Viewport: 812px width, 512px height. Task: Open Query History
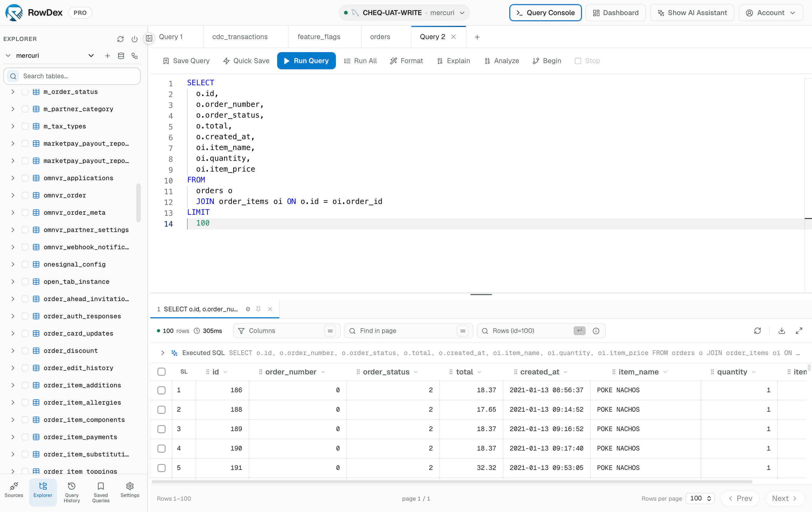click(x=71, y=492)
